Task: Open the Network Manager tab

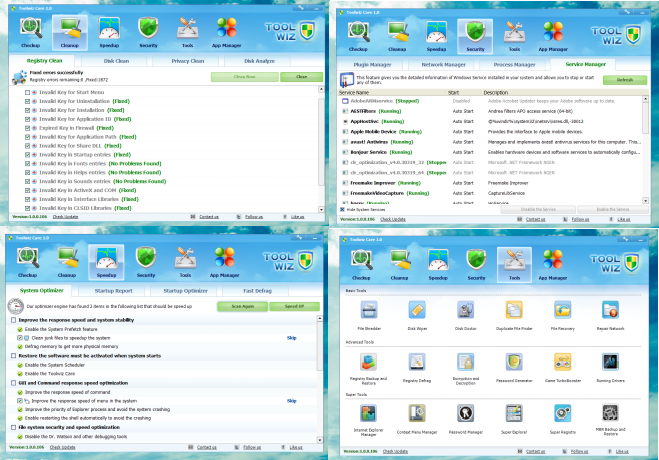Action: point(443,65)
